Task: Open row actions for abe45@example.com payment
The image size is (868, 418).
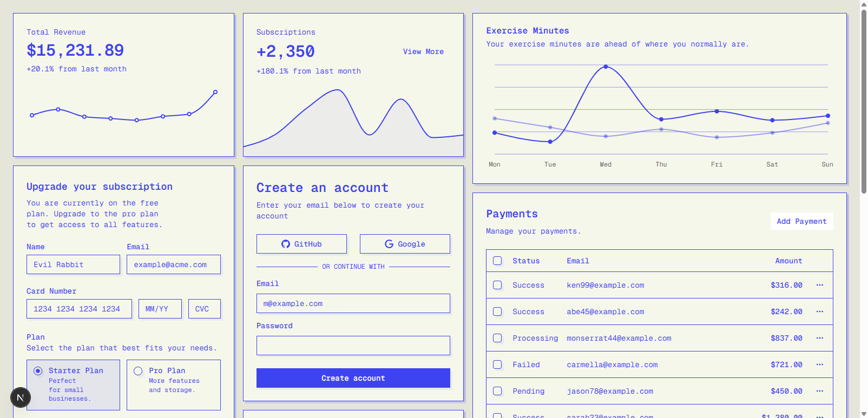Action: pyautogui.click(x=819, y=311)
